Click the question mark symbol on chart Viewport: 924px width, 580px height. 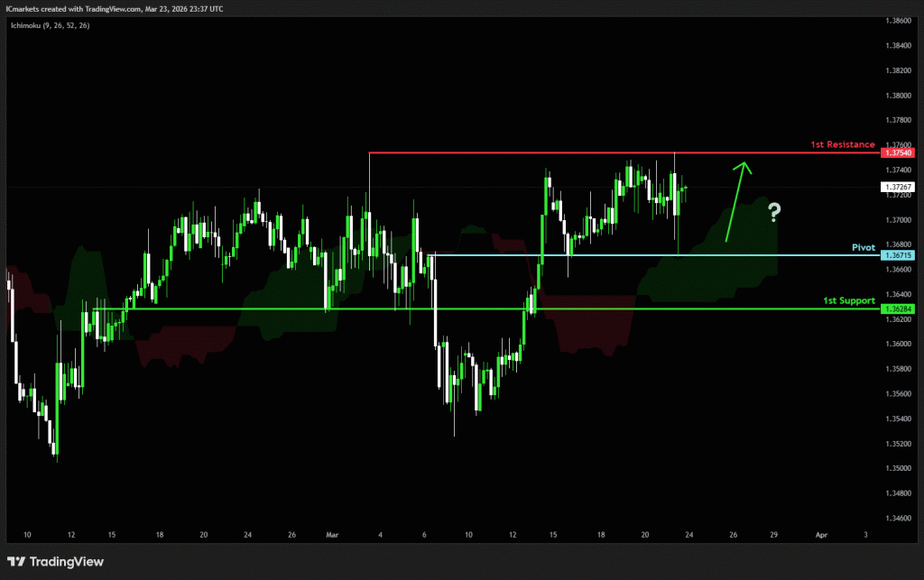pos(773,213)
